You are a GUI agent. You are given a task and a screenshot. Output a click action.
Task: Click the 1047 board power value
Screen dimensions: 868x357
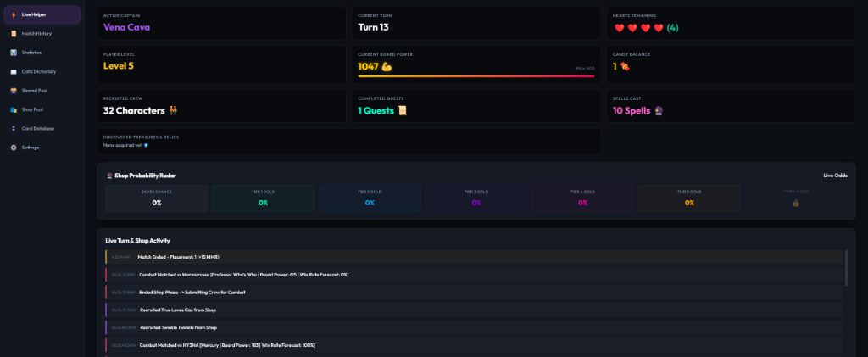pyautogui.click(x=368, y=66)
